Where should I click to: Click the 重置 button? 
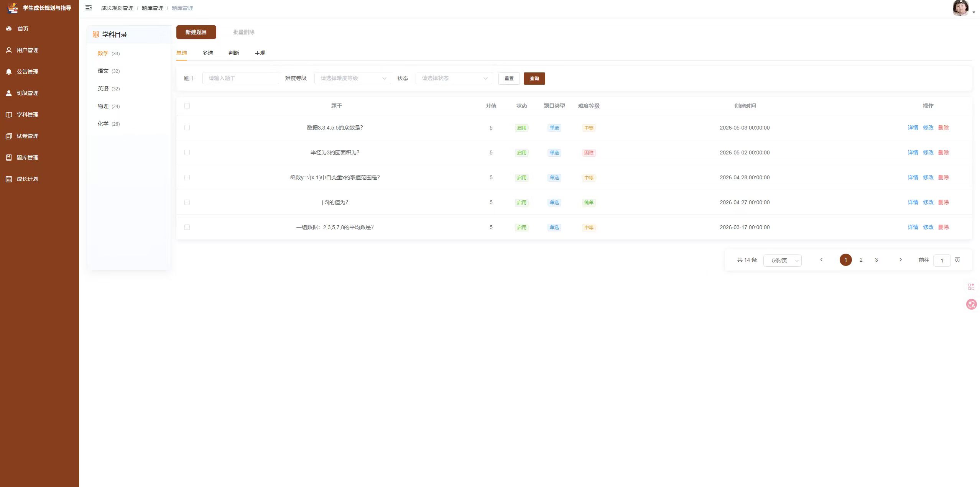[x=509, y=79]
